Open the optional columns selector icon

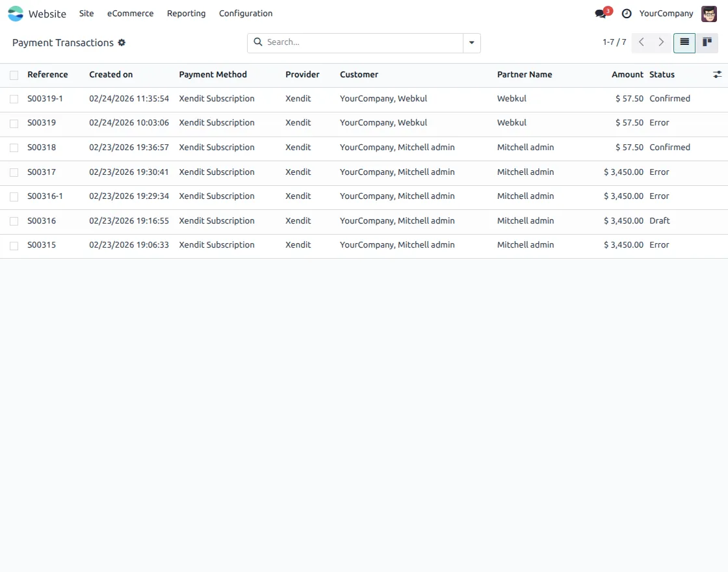(718, 74)
